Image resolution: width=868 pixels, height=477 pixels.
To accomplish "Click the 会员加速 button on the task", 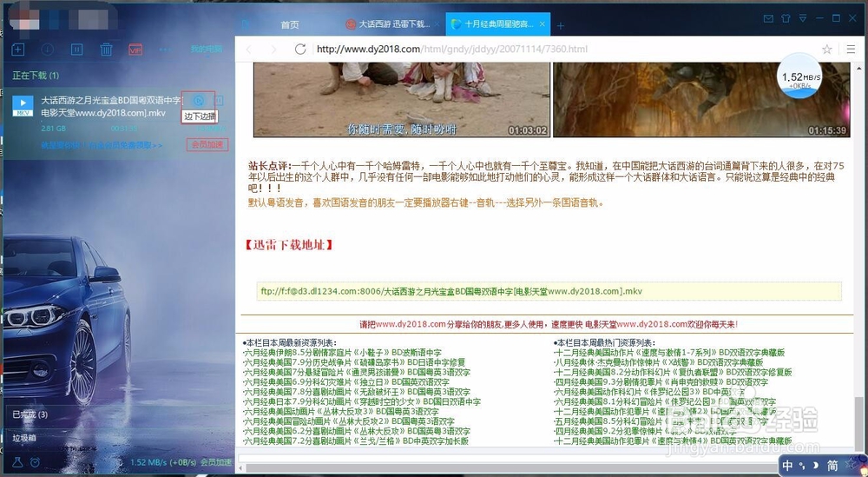I will 207,144.
